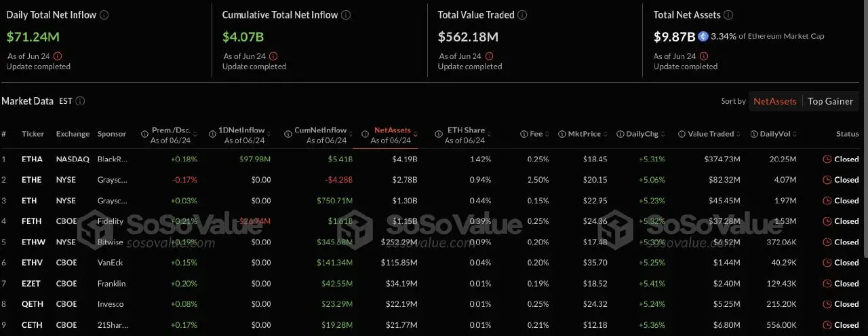Open the EZET ticker link

(32, 284)
